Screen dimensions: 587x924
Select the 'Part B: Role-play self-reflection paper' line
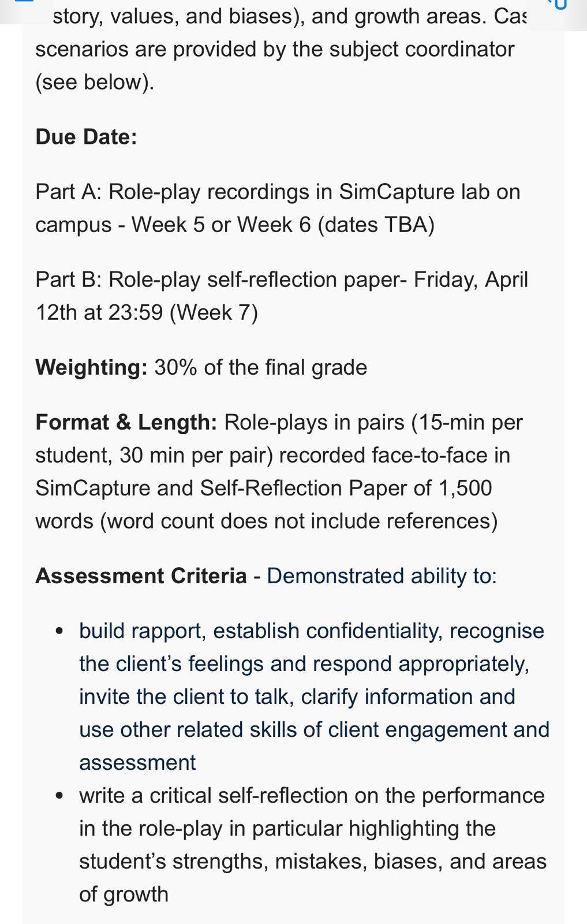(282, 280)
